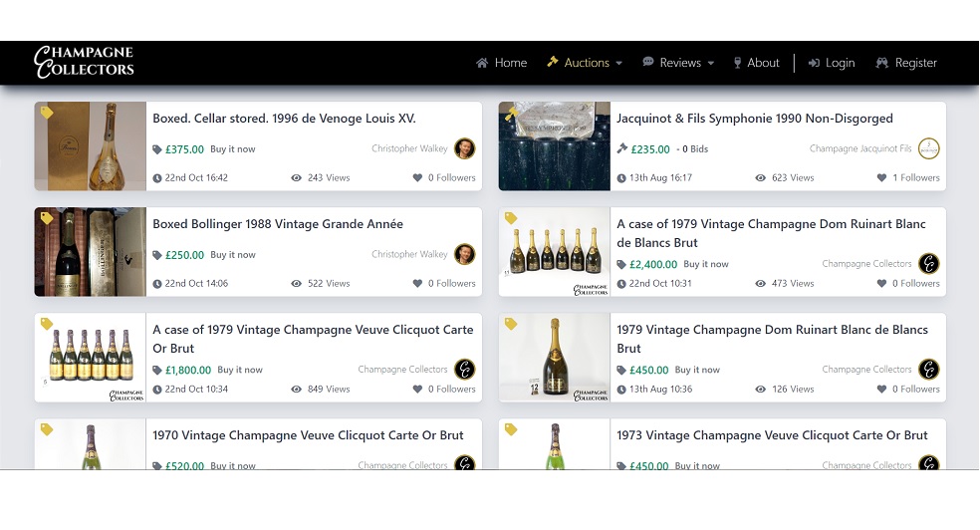This screenshot has height=530, width=980.
Task: Click Christopher Walkey's avatar on de Venoge listing
Action: pos(464,149)
